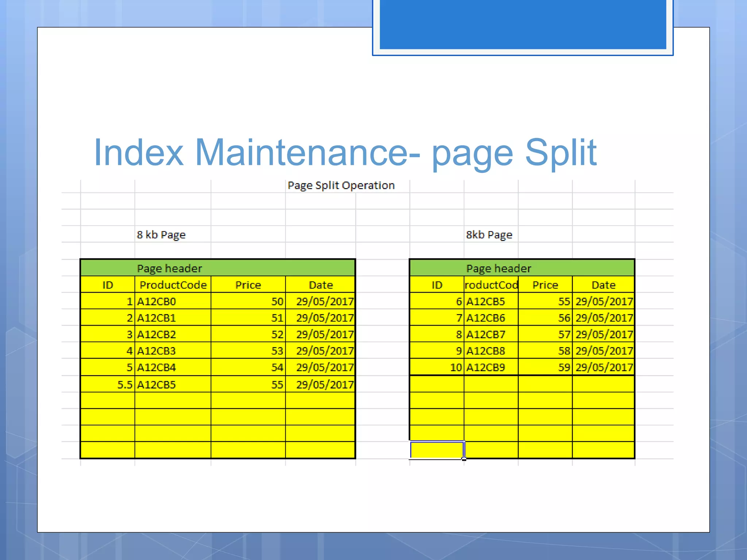Click the 'Price' header of the left table
This screenshot has height=560, width=747.
point(248,284)
